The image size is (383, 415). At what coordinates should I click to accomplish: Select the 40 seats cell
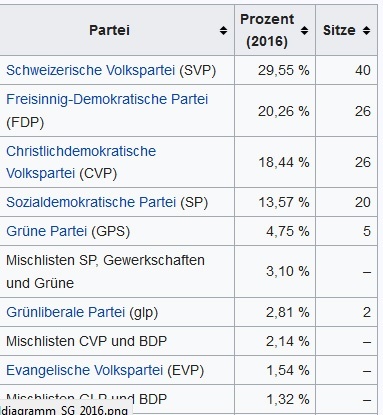[x=347, y=70]
